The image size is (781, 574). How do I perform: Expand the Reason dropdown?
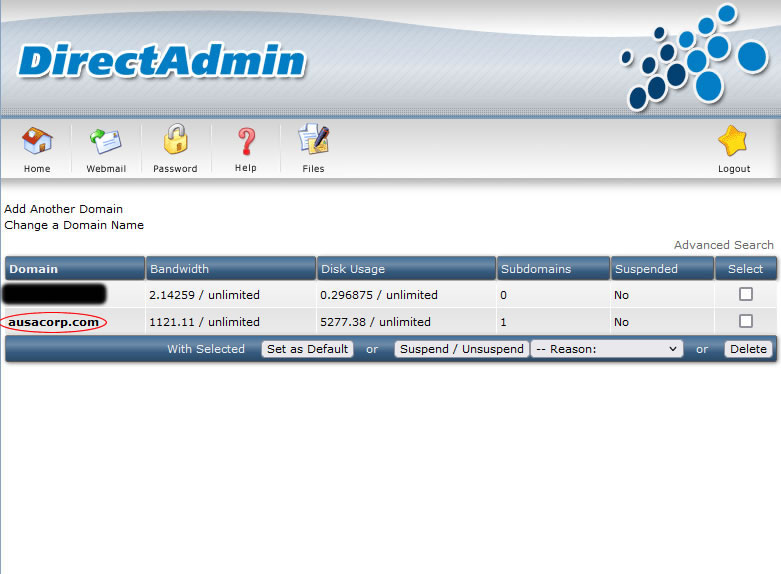pos(606,349)
